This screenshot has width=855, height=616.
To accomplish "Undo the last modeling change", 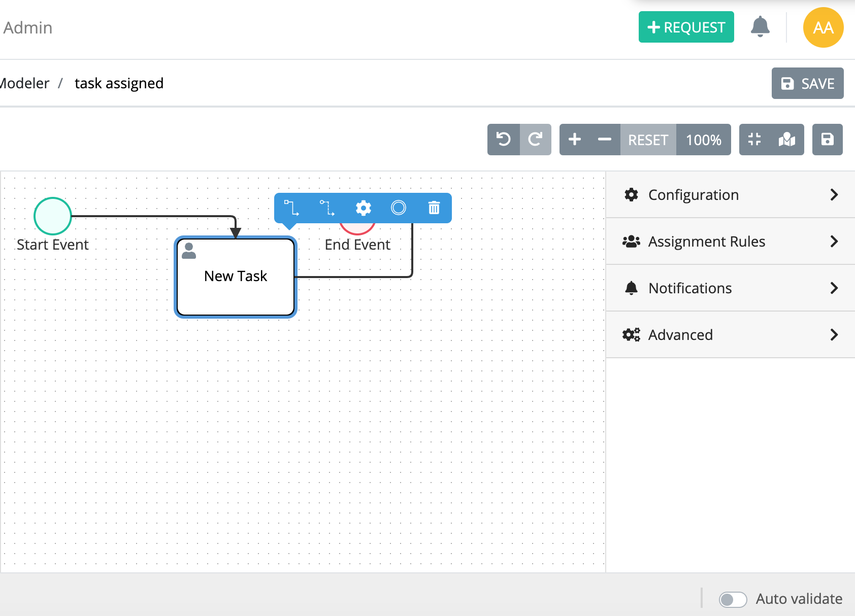I will click(x=503, y=140).
